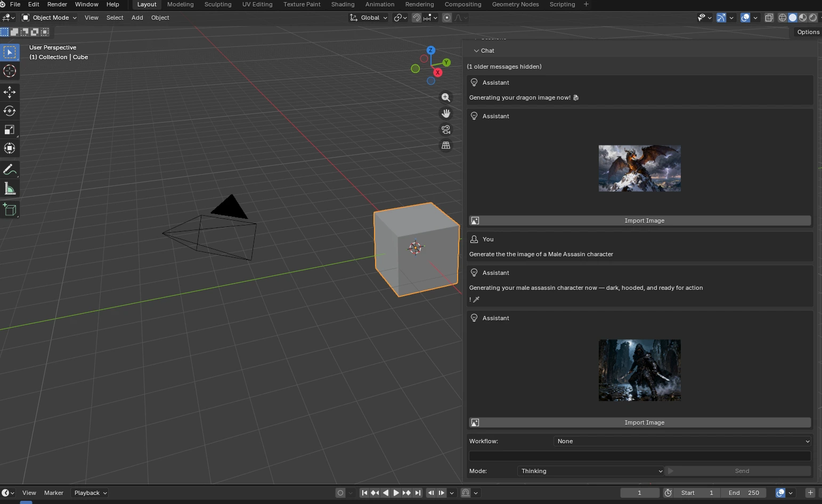Open the Workflow dropdown set to None
Viewport: 822px width, 504px height.
682,441
